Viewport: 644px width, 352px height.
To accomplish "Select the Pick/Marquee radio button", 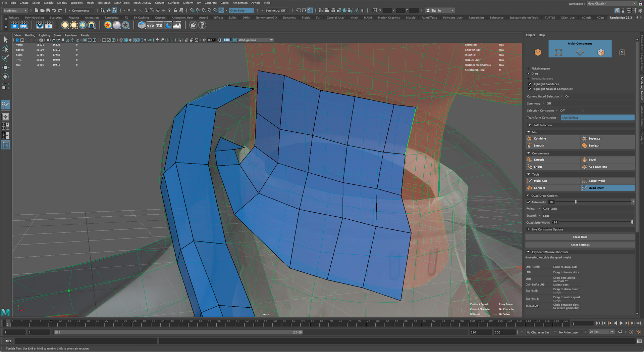I will point(529,69).
